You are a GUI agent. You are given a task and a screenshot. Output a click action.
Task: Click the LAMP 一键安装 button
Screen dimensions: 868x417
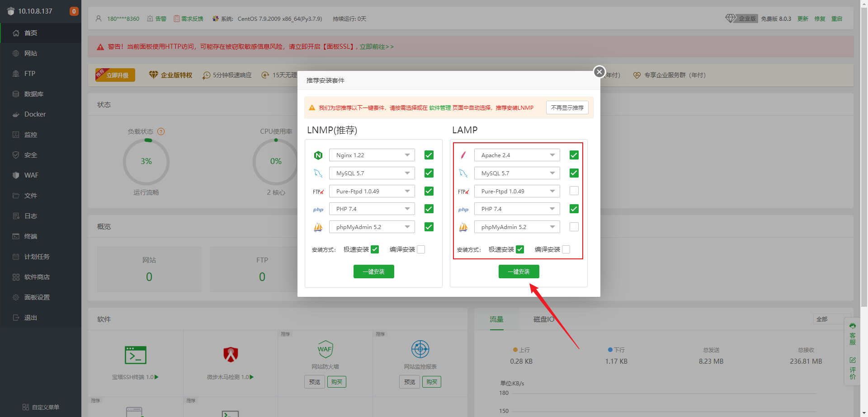pos(519,272)
